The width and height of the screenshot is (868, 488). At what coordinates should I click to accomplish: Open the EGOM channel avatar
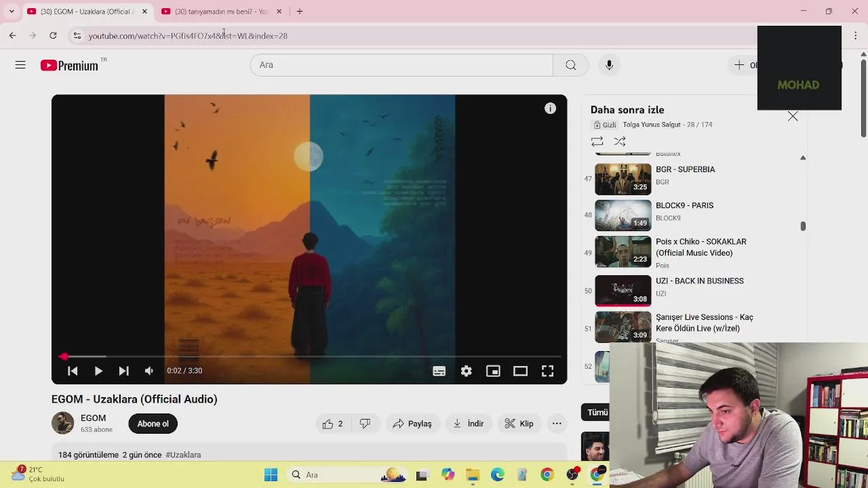pos(62,423)
